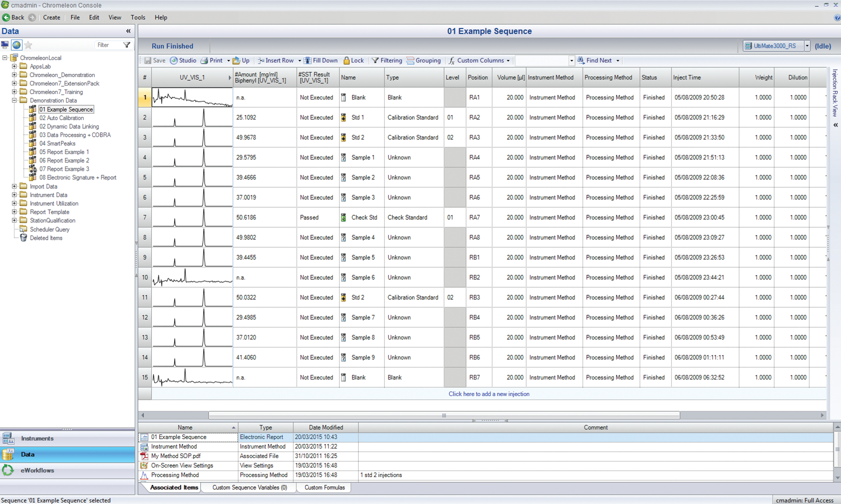Click inside the Filter input field
Screen dimensions: 841x504
click(105, 45)
